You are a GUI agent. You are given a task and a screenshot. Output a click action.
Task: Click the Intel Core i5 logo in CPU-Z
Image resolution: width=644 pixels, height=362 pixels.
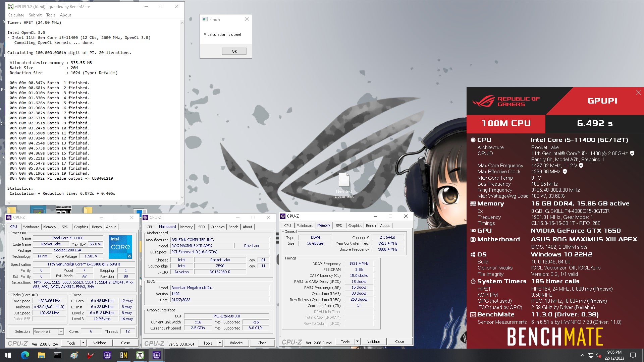pyautogui.click(x=120, y=247)
